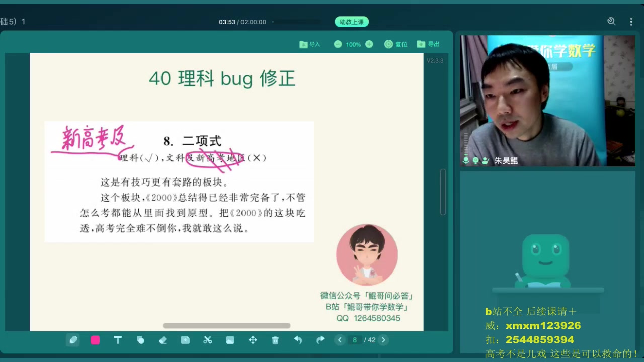Click the slide title 40 理科 bug 修正
The width and height of the screenshot is (644, 362).
pos(222,78)
